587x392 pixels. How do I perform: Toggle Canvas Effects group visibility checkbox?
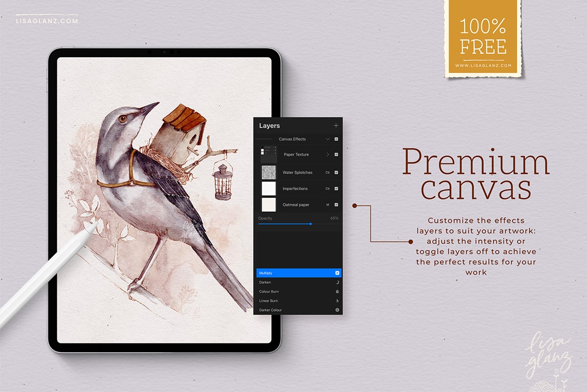coord(337,139)
